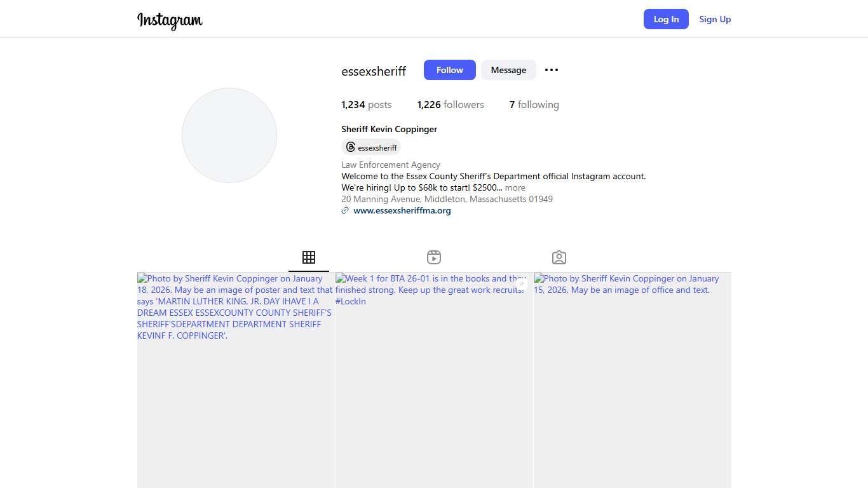
Task: Switch to the Reels tab
Action: coord(434,257)
